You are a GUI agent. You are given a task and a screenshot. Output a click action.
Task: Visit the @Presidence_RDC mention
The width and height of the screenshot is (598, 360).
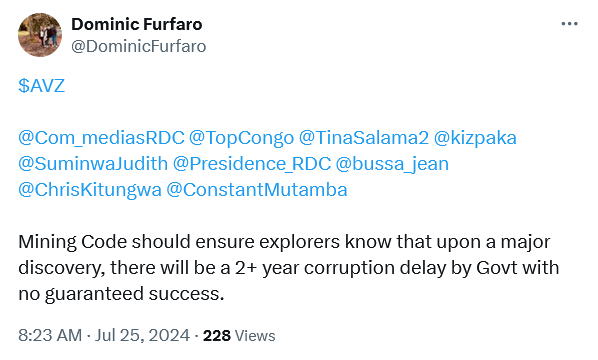[x=252, y=164]
